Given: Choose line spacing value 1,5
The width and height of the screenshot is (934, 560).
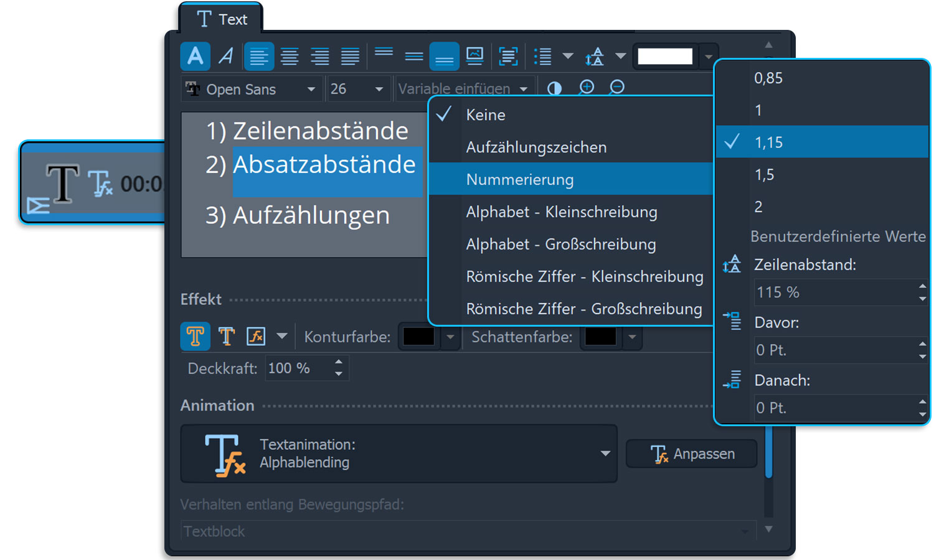Looking at the screenshot, I should point(765,175).
